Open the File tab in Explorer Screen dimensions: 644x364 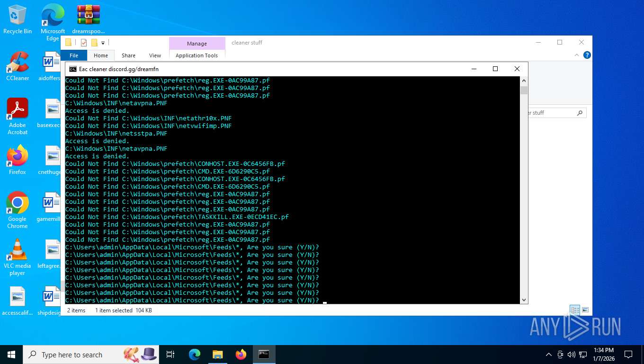[x=74, y=55]
